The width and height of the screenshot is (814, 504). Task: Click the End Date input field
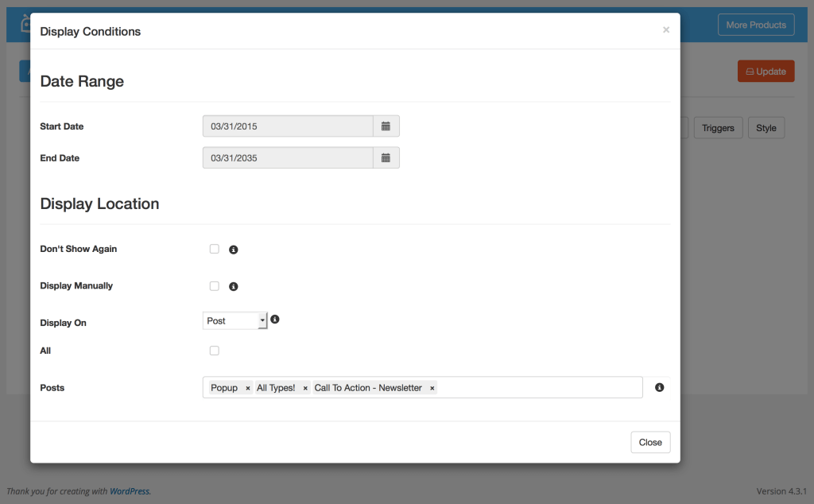pyautogui.click(x=288, y=158)
